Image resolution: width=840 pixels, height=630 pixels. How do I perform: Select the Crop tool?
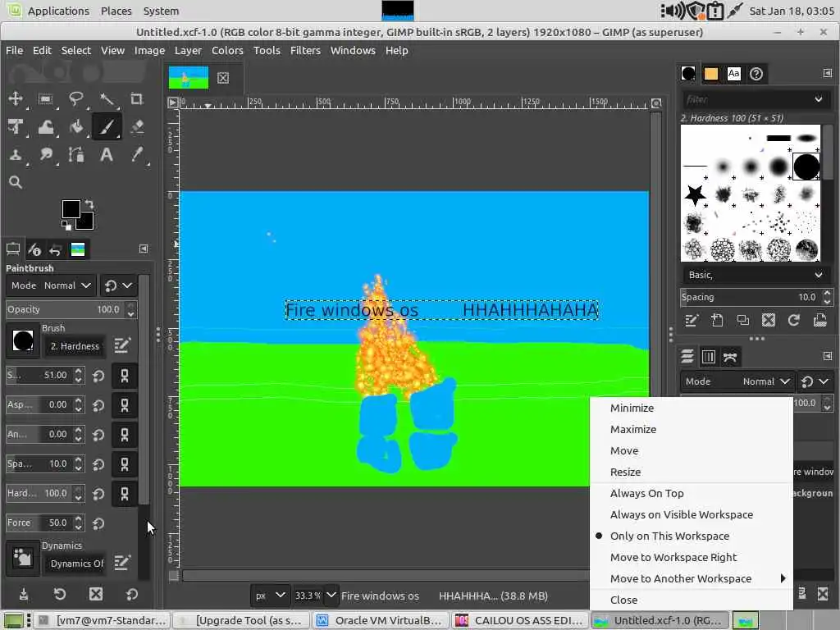137,98
